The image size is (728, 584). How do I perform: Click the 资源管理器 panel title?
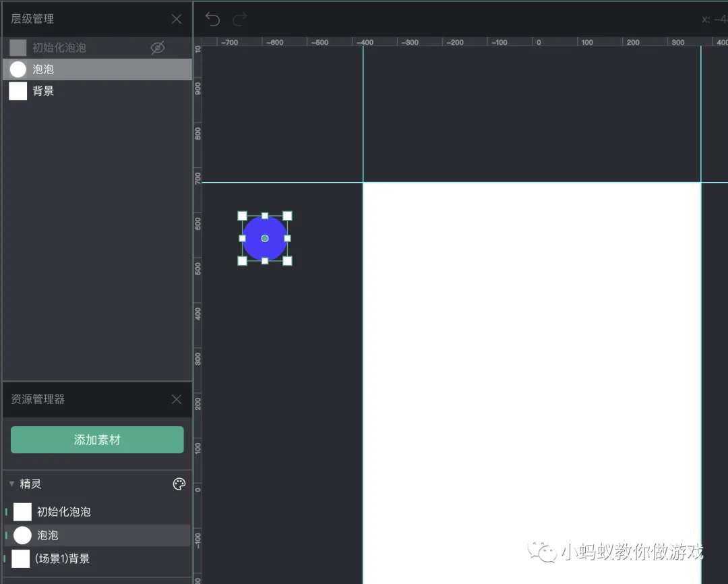coord(38,399)
